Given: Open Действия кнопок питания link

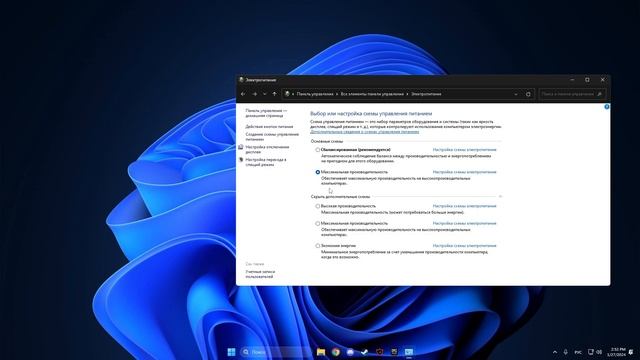Looking at the screenshot, I should pyautogui.click(x=269, y=127).
